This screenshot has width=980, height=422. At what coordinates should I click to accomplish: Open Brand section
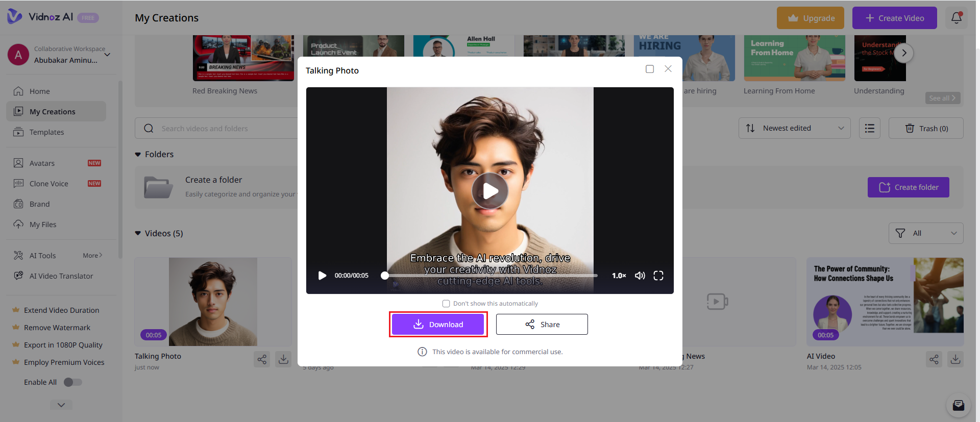pyautogui.click(x=56, y=204)
